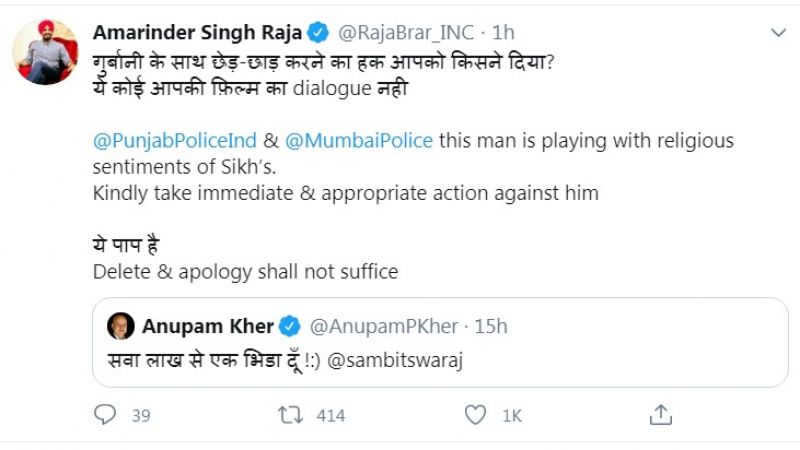Open Amarinder Singh Raja's profile picture
800x450 pixels.
point(46,52)
